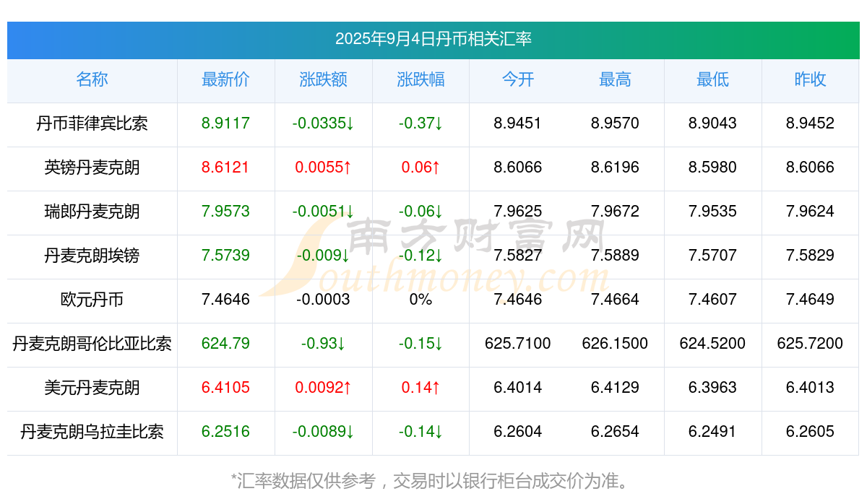867x504 pixels.
Task: Click change amount -0.93↓
Action: (x=324, y=344)
